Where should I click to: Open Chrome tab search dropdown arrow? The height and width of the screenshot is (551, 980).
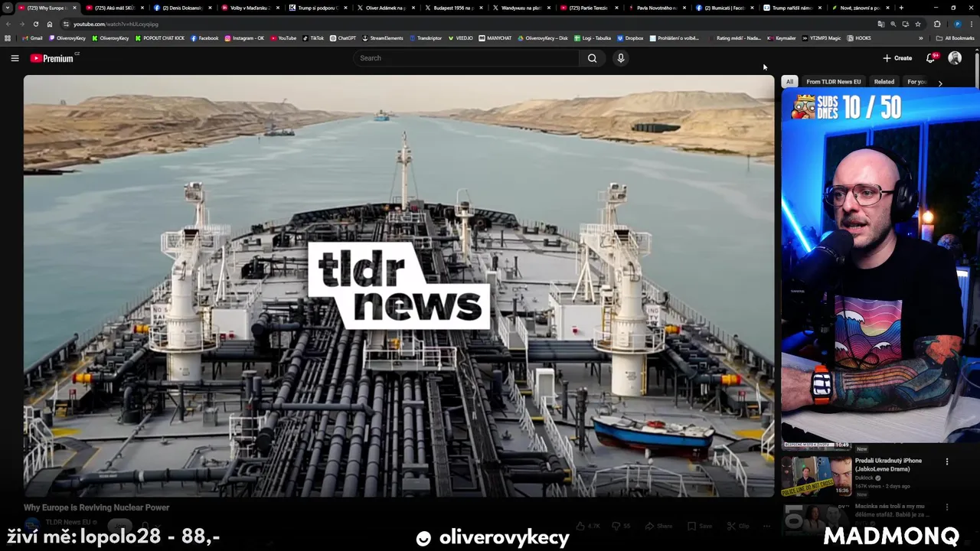pos(8,8)
